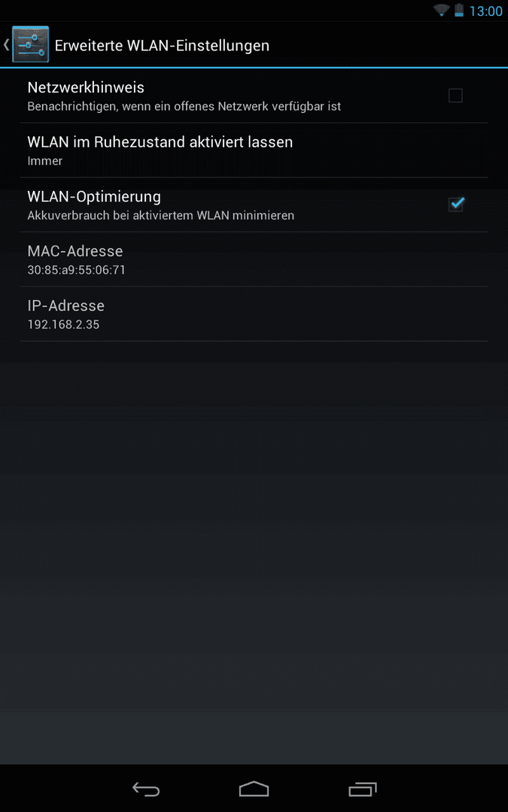Open WLAN im Ruhezustand aktiviert lassen option
Screen dimensions: 508x812
pyautogui.click(x=254, y=150)
